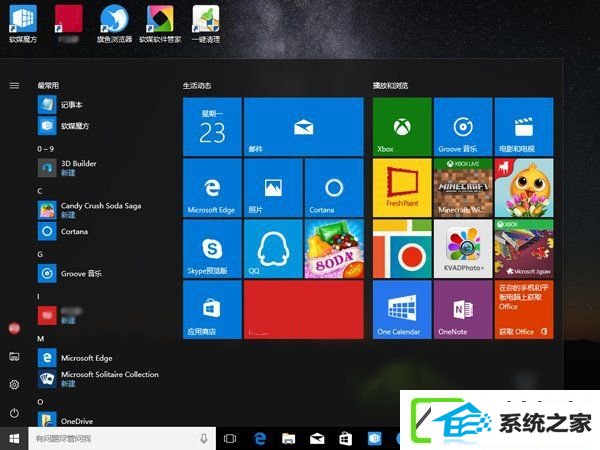Open Microsoft Edge tile
600x450 pixels.
pyautogui.click(x=212, y=188)
